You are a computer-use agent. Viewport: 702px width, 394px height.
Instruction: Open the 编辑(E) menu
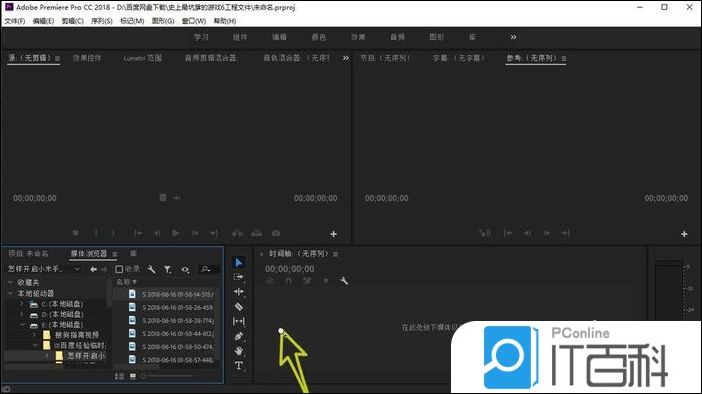point(43,21)
